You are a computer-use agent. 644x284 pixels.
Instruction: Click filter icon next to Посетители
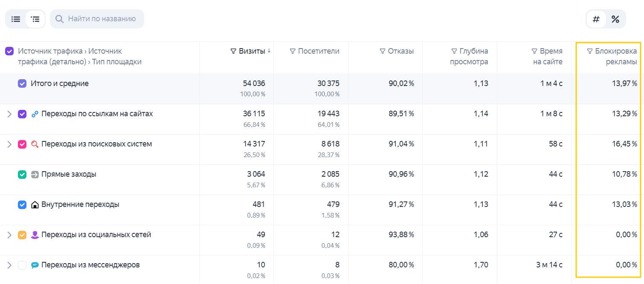293,52
